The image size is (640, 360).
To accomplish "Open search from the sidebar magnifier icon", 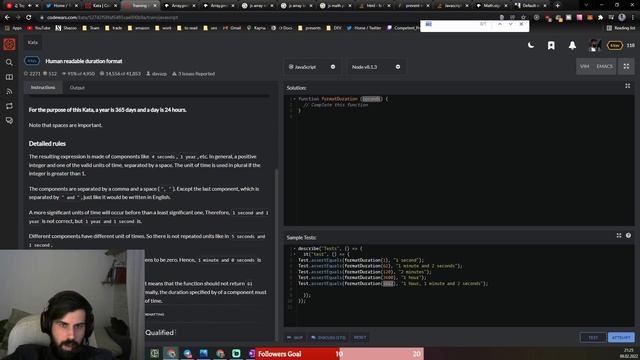I will tap(9, 62).
